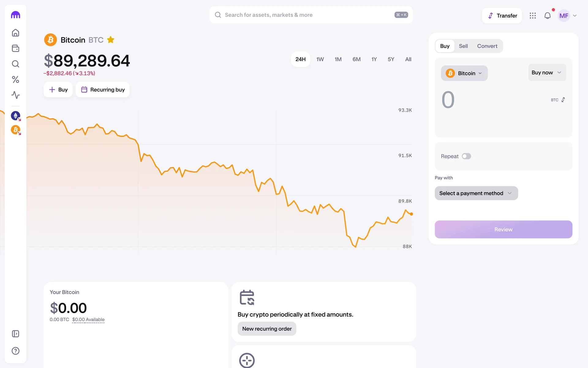
Task: Click the sidebar Explore magnifier icon
Action: click(x=15, y=64)
